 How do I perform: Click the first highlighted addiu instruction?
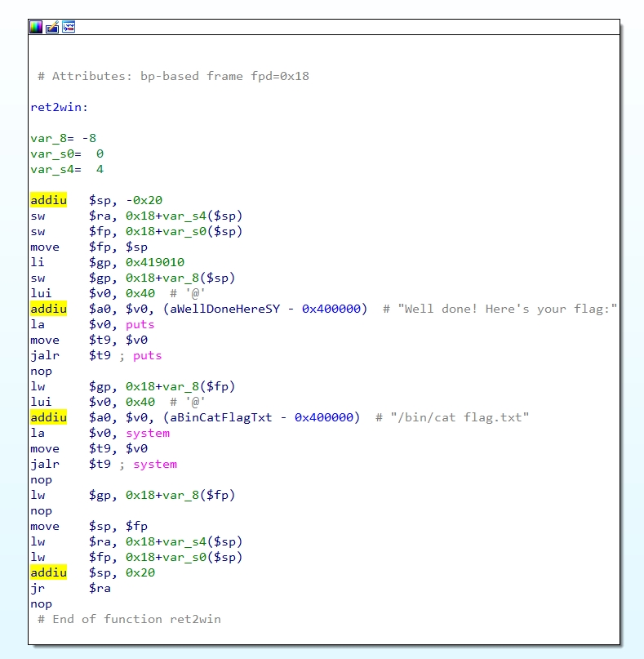[48, 200]
